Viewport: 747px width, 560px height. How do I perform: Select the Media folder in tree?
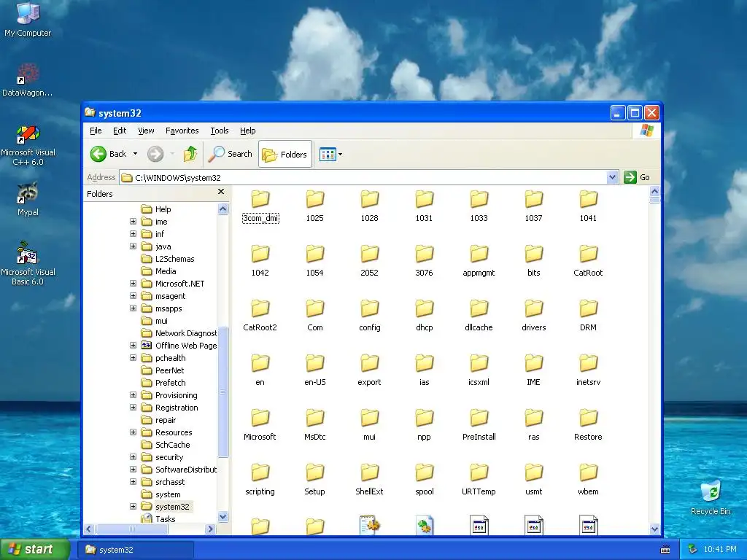158,271
